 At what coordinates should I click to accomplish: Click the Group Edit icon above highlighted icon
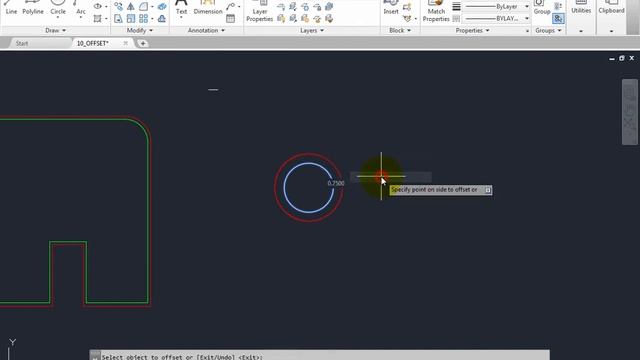pos(558,7)
